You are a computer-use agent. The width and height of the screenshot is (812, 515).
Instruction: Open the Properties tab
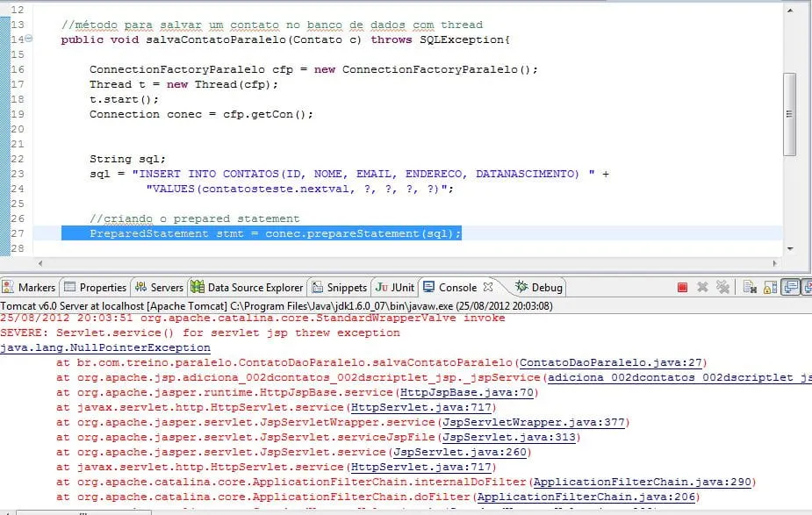[96, 287]
